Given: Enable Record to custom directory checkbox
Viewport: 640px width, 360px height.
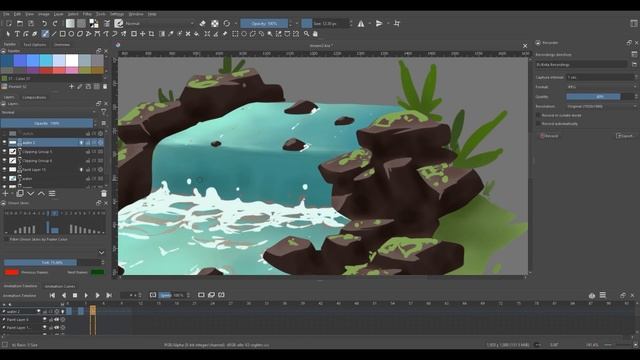Looking at the screenshot, I should (538, 116).
